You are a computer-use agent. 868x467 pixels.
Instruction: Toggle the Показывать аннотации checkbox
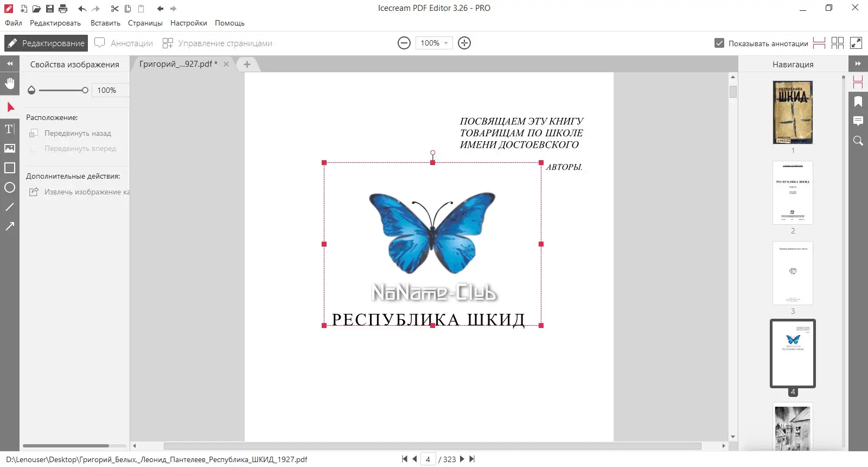pyautogui.click(x=719, y=43)
